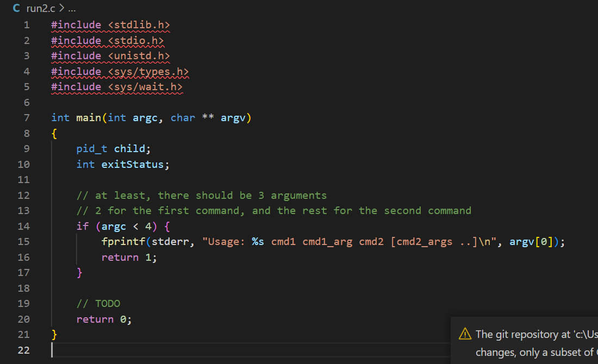598x364 pixels.
Task: Click the main function name on line 7
Action: [87, 117]
